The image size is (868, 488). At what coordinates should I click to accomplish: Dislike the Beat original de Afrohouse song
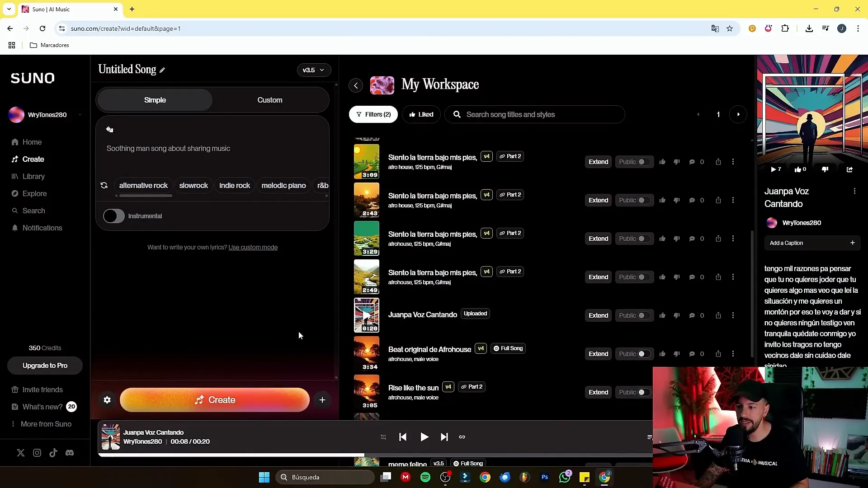[677, 354]
